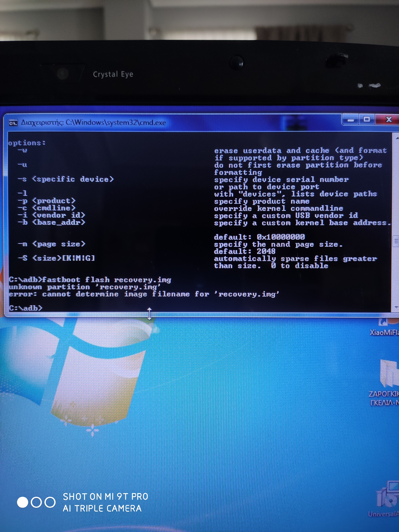The height and width of the screenshot is (532, 399).
Task: Close the command prompt window
Action: (388, 119)
